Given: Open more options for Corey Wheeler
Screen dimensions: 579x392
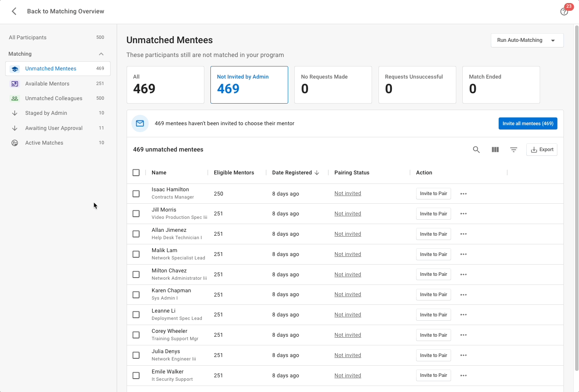Looking at the screenshot, I should click(464, 335).
